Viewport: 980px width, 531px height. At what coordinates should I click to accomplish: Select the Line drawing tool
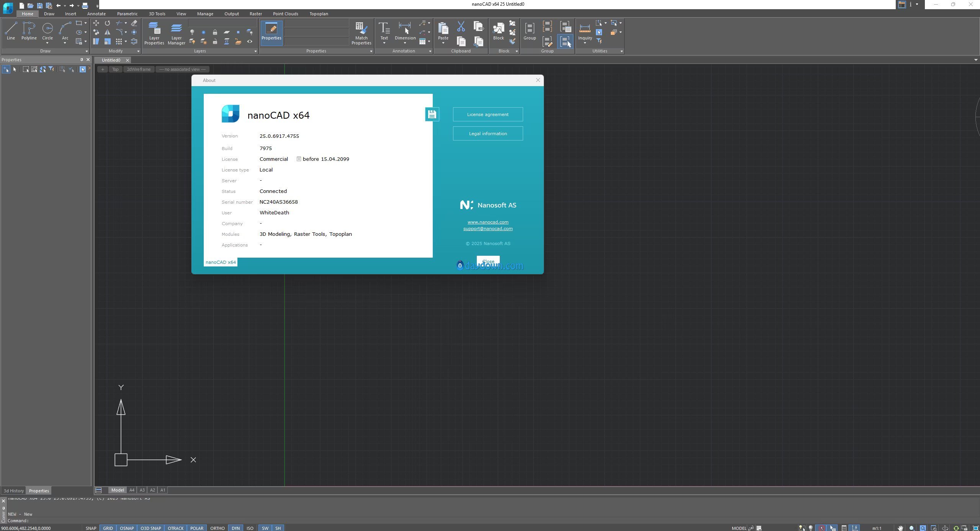[x=11, y=31]
